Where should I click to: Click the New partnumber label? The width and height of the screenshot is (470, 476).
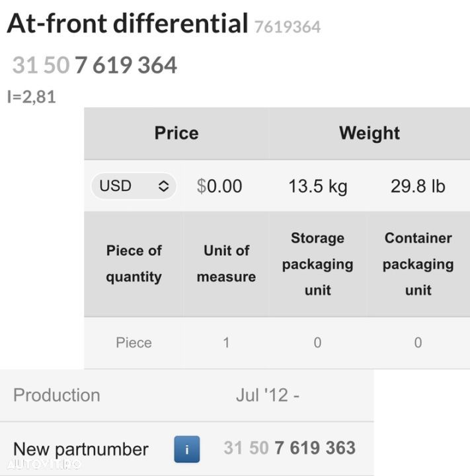coord(81,450)
